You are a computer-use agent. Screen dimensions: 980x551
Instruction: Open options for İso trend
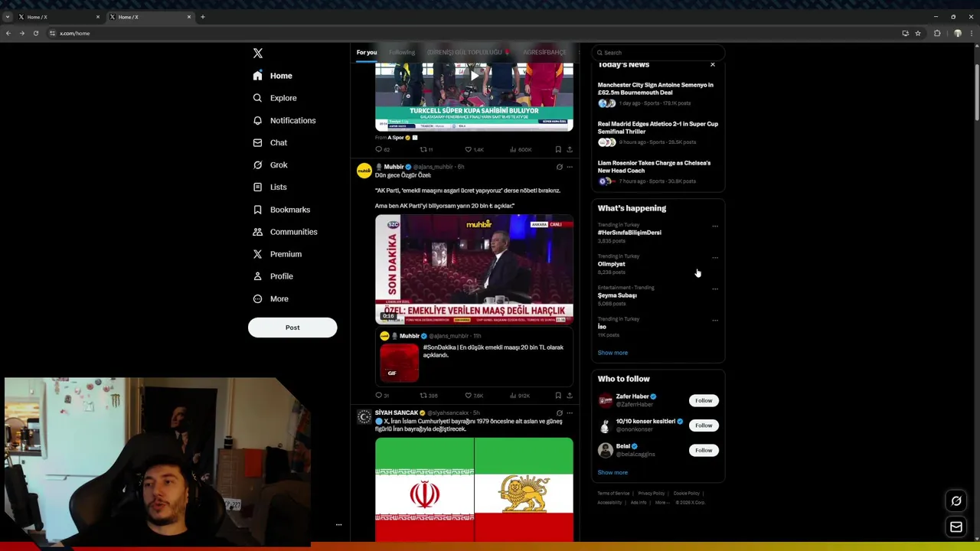coord(715,321)
